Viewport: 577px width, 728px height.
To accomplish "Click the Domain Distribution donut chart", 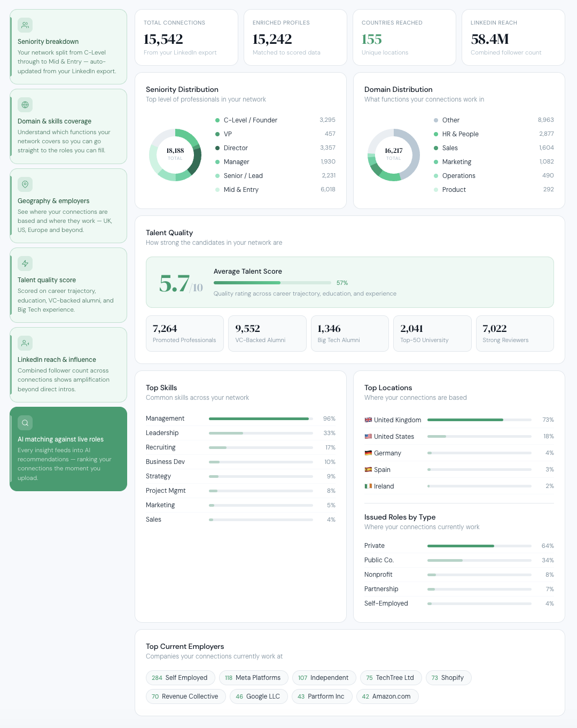I will click(x=394, y=154).
